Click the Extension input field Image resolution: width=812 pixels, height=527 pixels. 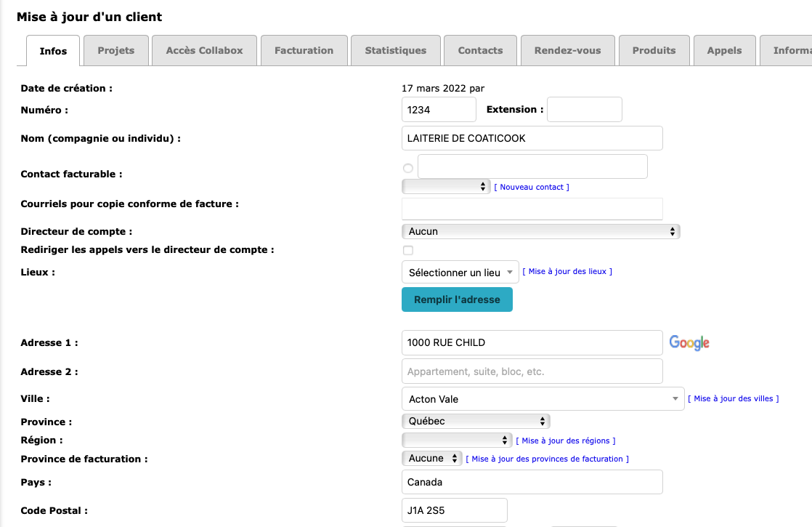click(x=584, y=110)
